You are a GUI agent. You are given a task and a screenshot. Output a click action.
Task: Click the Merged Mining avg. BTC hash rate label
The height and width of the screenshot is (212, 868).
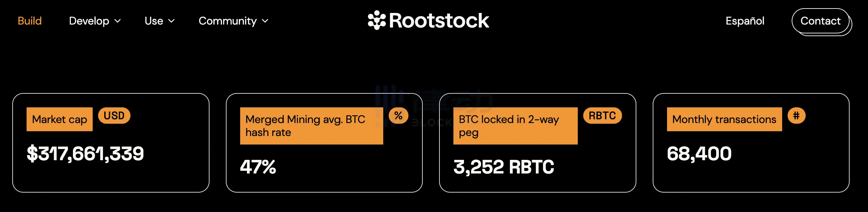pos(311,126)
